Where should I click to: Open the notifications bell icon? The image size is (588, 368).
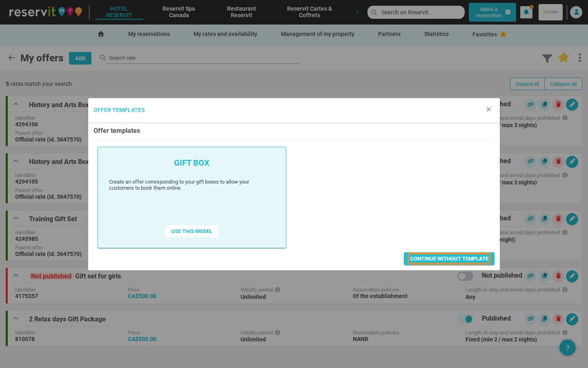point(526,12)
